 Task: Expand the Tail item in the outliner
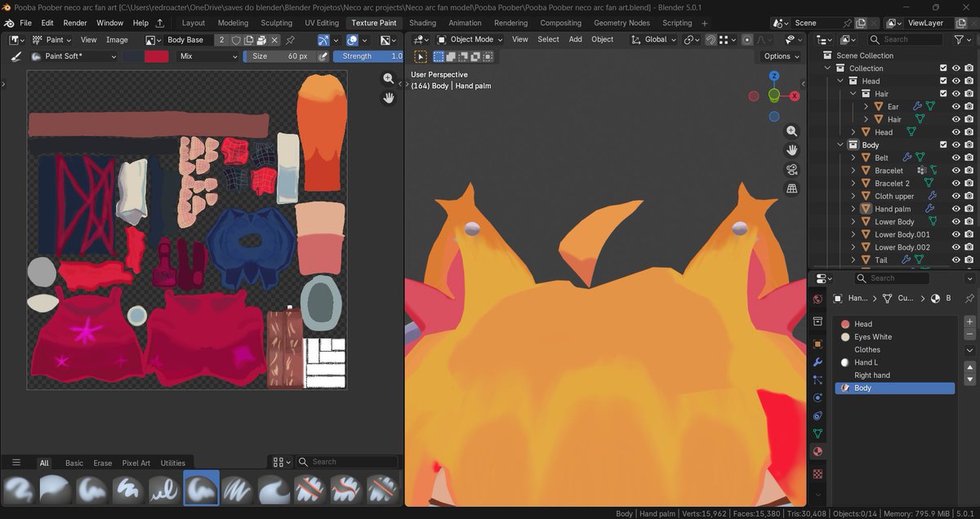[853, 259]
